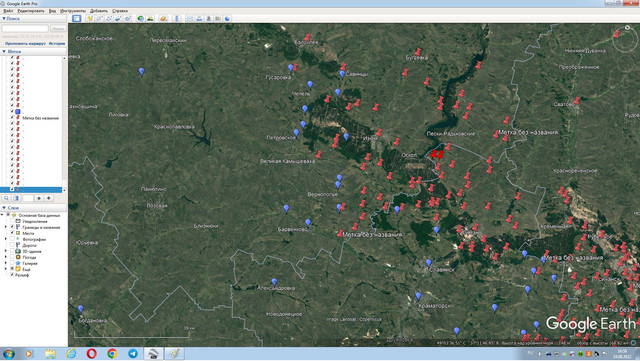Click the Historical Imagery clock toolbar icon
The height and width of the screenshot is (361, 640).
pos(141,18)
